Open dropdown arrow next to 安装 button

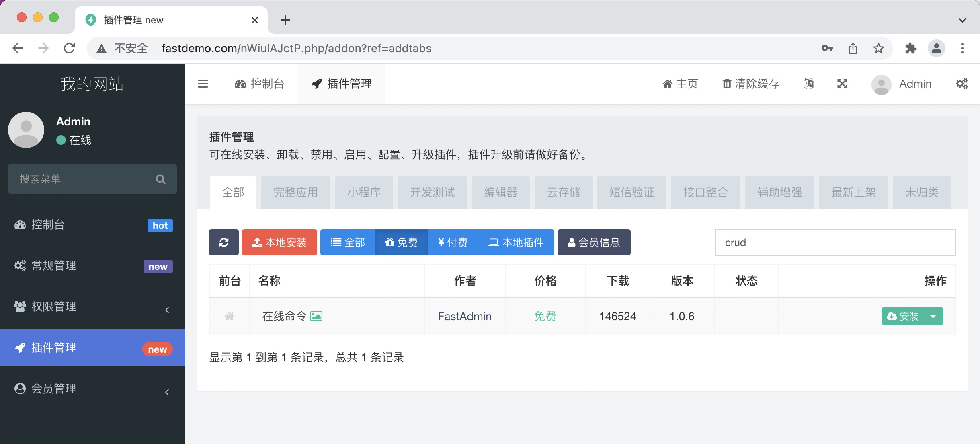[x=933, y=316]
